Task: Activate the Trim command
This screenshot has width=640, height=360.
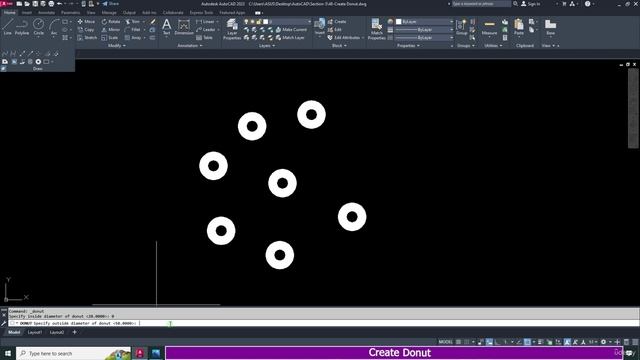Action: click(133, 21)
